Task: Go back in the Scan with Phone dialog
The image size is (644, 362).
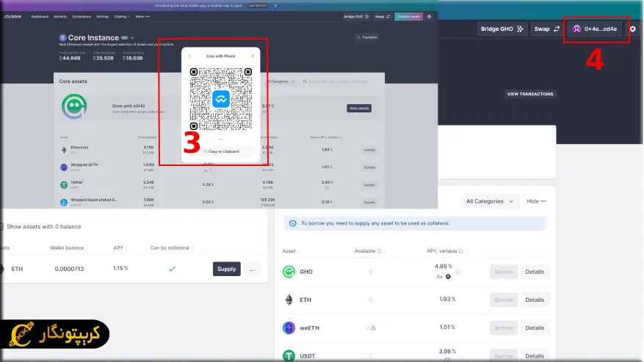Action: click(x=189, y=56)
